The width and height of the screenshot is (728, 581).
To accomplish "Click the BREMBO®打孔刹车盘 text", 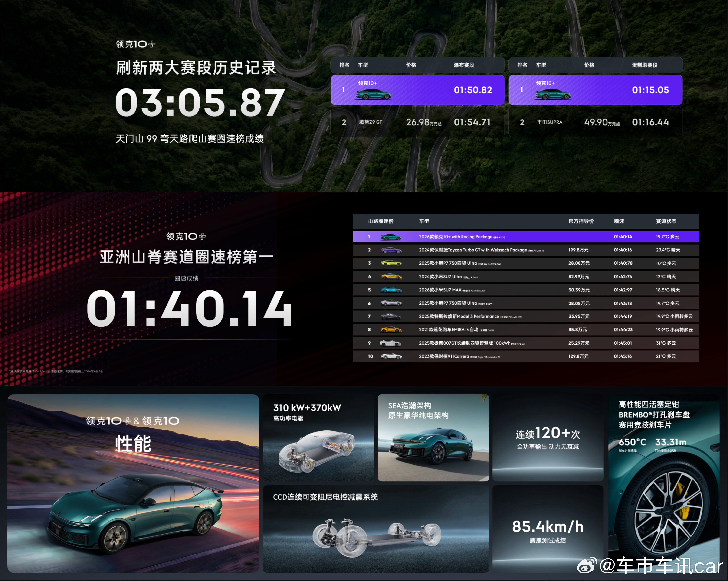I will tap(654, 415).
